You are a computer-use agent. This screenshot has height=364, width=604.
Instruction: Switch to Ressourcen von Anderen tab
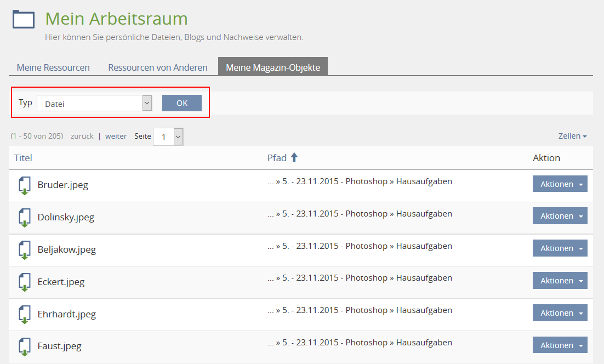tap(158, 67)
